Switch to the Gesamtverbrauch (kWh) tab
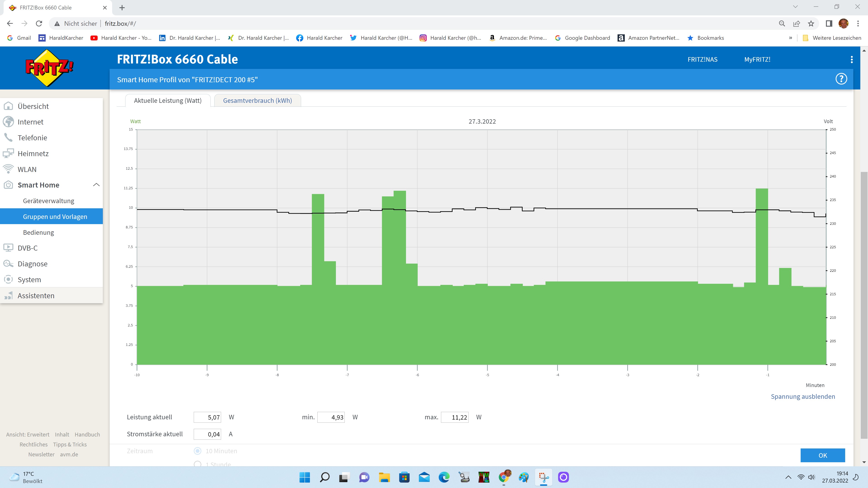 point(257,101)
